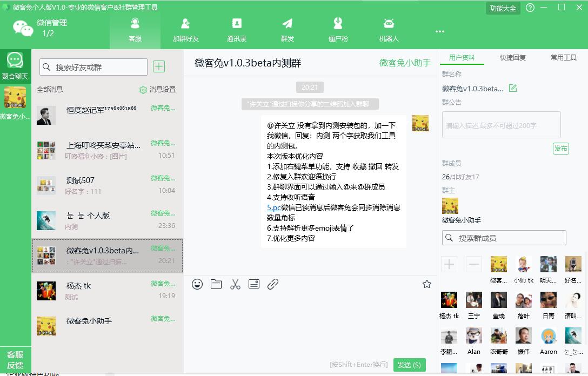Click the minus remove-member button
Viewport: 588px width, 376px height.
point(473,264)
